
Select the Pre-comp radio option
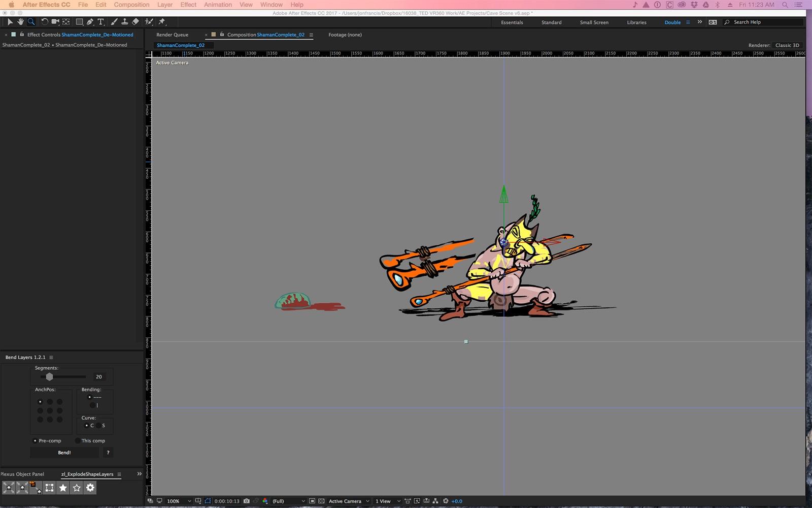[x=35, y=441]
